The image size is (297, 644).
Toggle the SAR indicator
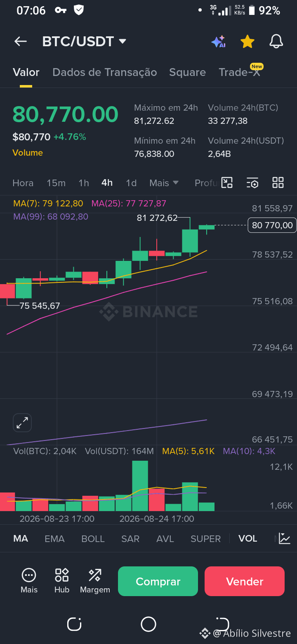(130, 539)
